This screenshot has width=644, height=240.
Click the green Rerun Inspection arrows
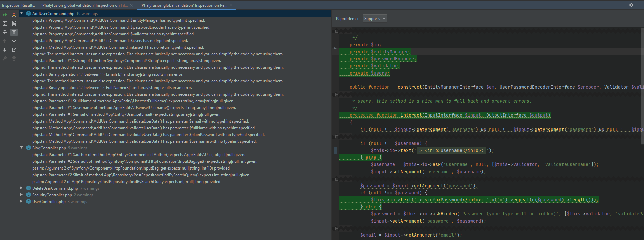click(5, 15)
